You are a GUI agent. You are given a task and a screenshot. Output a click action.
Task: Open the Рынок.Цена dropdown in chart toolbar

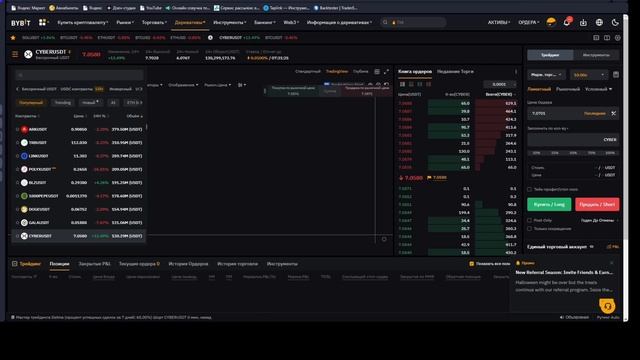(218, 85)
